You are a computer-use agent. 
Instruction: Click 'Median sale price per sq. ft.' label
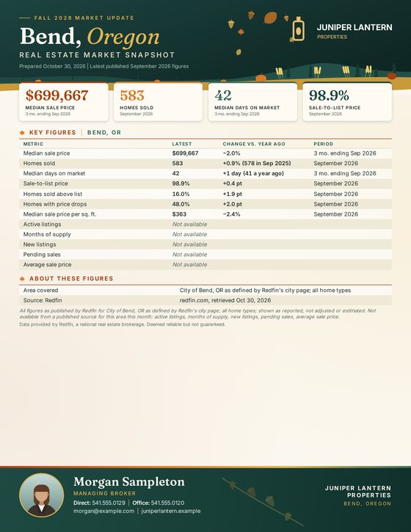click(59, 214)
